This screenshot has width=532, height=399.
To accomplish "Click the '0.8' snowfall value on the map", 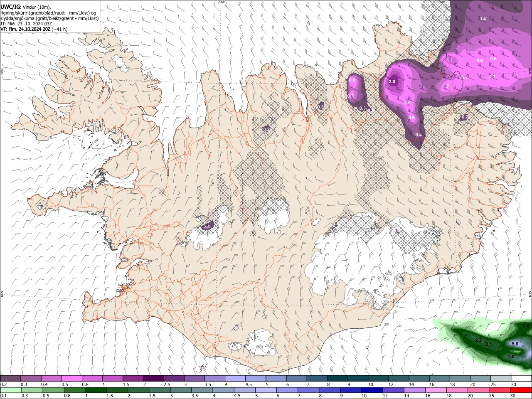I will point(352,79).
